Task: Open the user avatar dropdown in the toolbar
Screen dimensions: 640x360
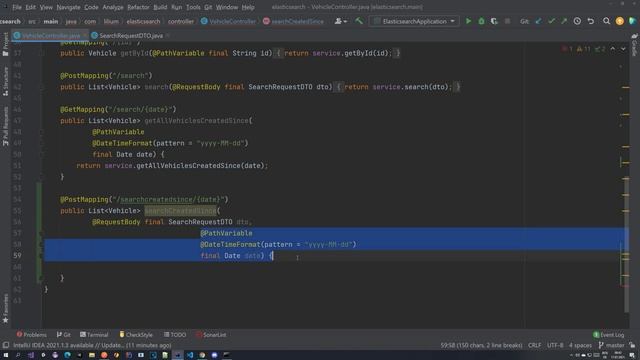Action: 341,21
